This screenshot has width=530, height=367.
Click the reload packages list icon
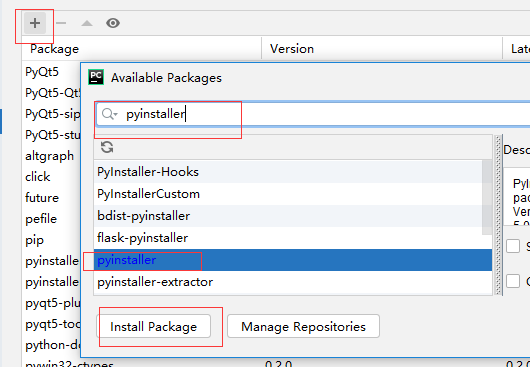coord(107,147)
